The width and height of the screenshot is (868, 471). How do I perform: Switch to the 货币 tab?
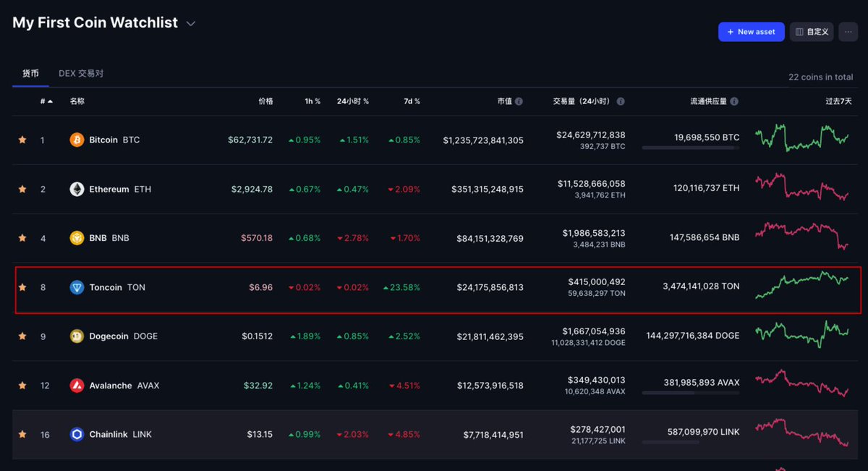(30, 74)
